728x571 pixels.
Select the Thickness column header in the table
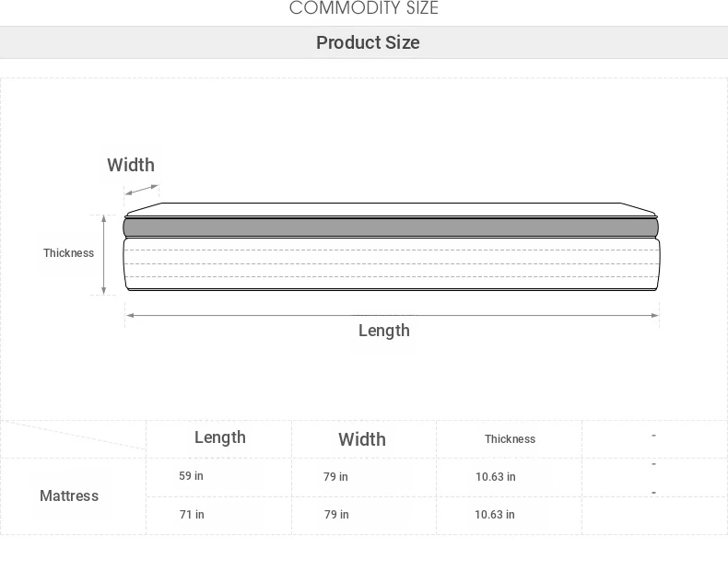(x=510, y=438)
